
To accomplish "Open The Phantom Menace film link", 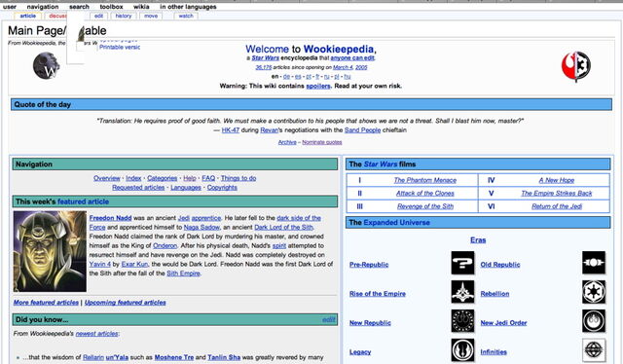I will tap(425, 180).
